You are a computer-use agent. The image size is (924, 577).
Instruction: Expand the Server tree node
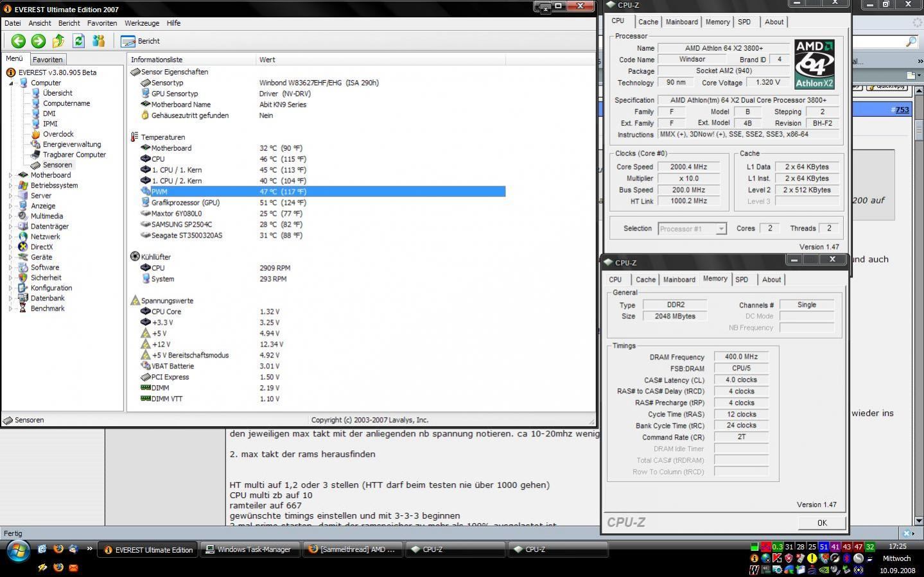(x=10, y=196)
